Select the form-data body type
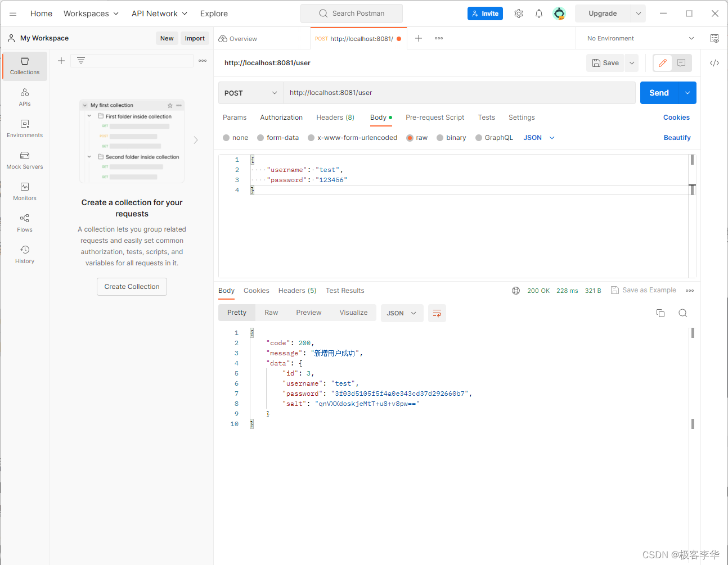728x565 pixels. pyautogui.click(x=278, y=138)
